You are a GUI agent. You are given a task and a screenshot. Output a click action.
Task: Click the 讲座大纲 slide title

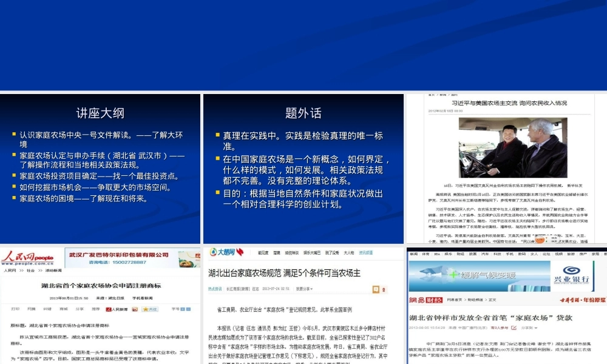(100, 113)
